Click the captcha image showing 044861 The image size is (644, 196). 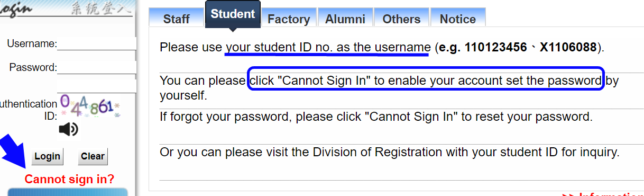(x=90, y=106)
